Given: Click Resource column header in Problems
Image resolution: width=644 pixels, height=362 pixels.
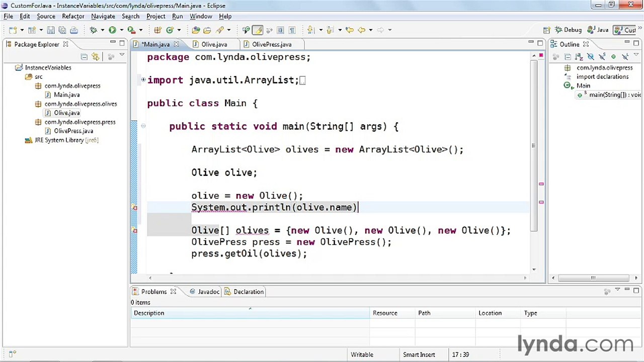Looking at the screenshot, I should tap(392, 313).
